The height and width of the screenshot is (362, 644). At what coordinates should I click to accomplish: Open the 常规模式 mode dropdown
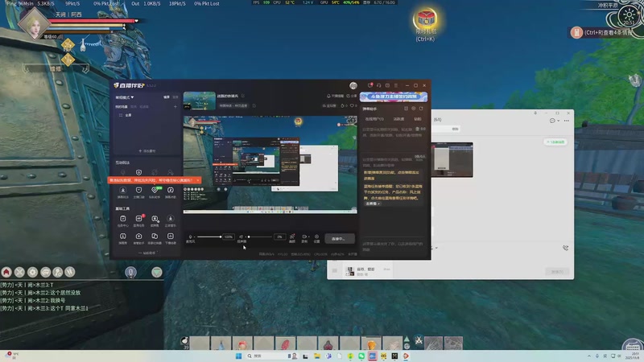pos(125,97)
